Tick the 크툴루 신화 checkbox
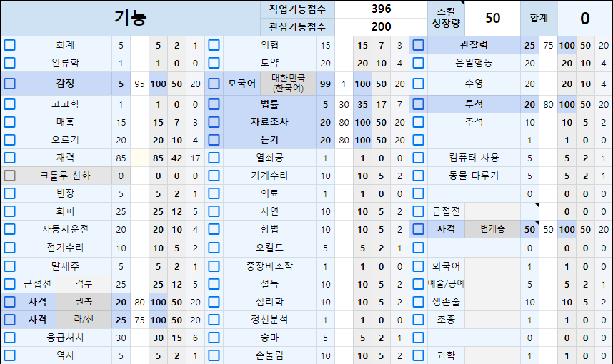The width and height of the screenshot is (613, 364). (x=9, y=175)
